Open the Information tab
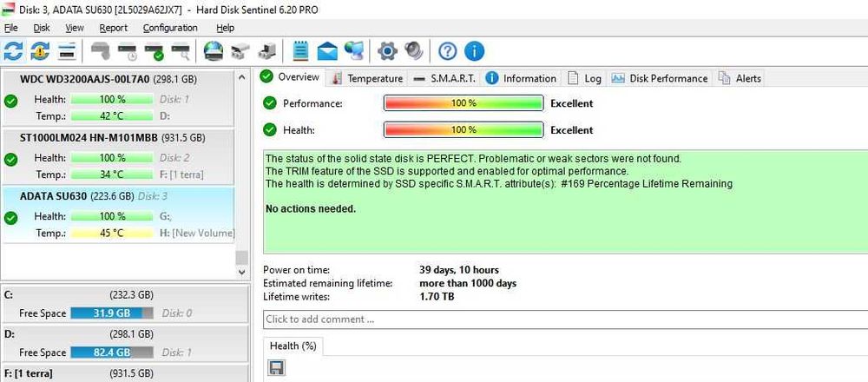Image resolution: width=868 pixels, height=382 pixels. [x=521, y=78]
